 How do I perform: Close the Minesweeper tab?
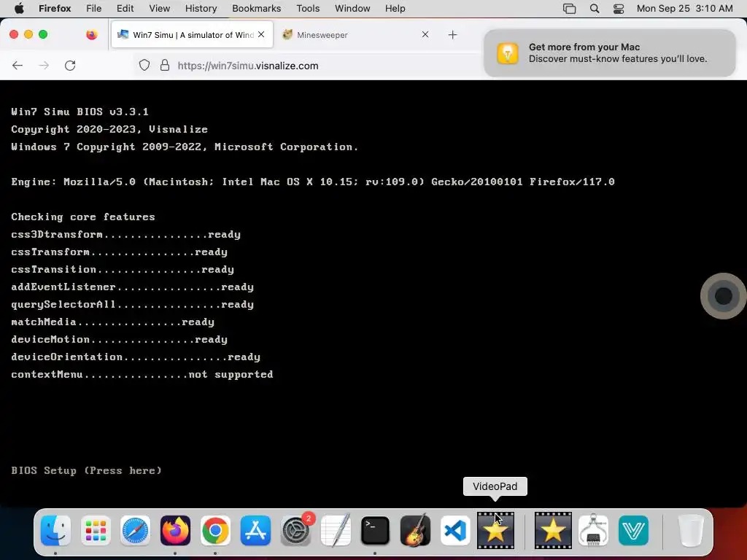click(x=425, y=34)
